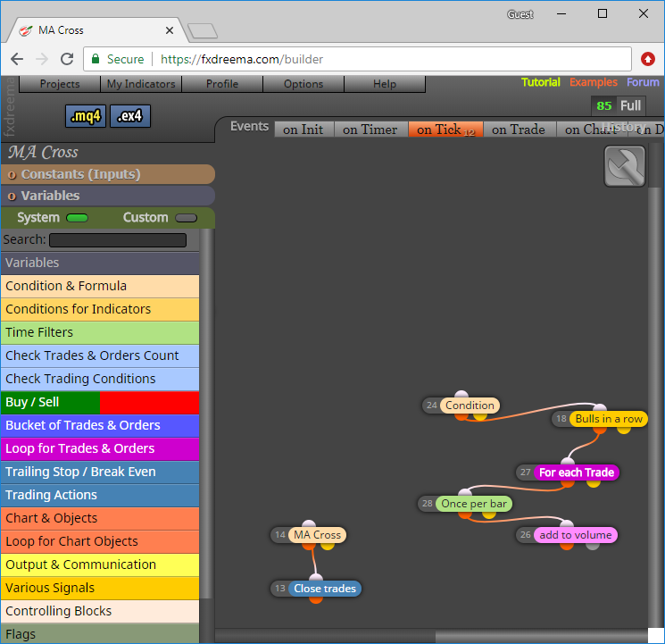Image resolution: width=665 pixels, height=644 pixels.
Task: Select the on Tick event tab
Action: (x=445, y=130)
